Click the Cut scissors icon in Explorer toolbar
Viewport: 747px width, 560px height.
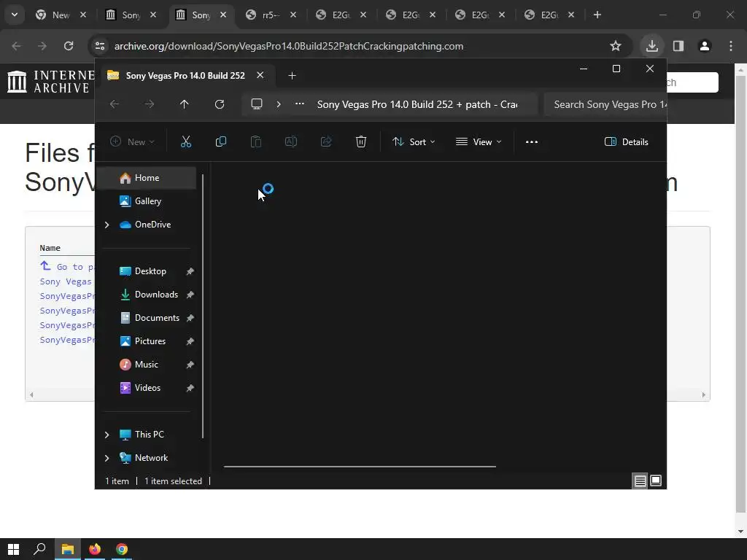point(186,142)
